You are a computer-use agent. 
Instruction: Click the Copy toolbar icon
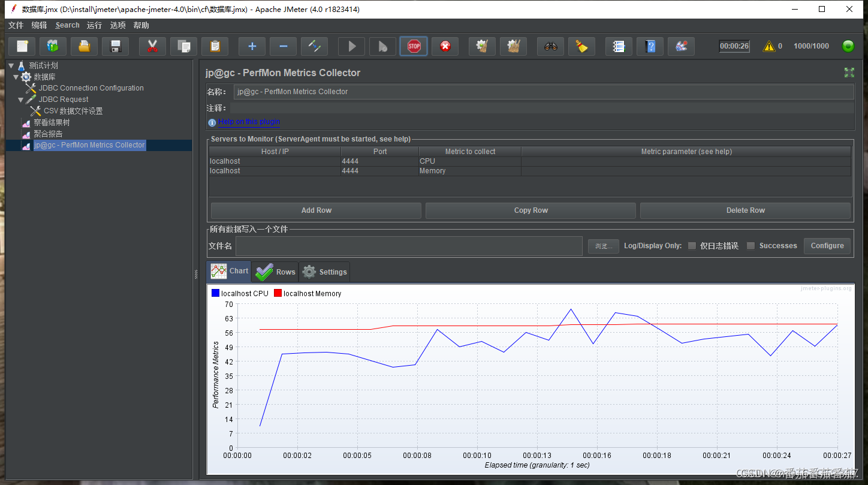tap(184, 46)
